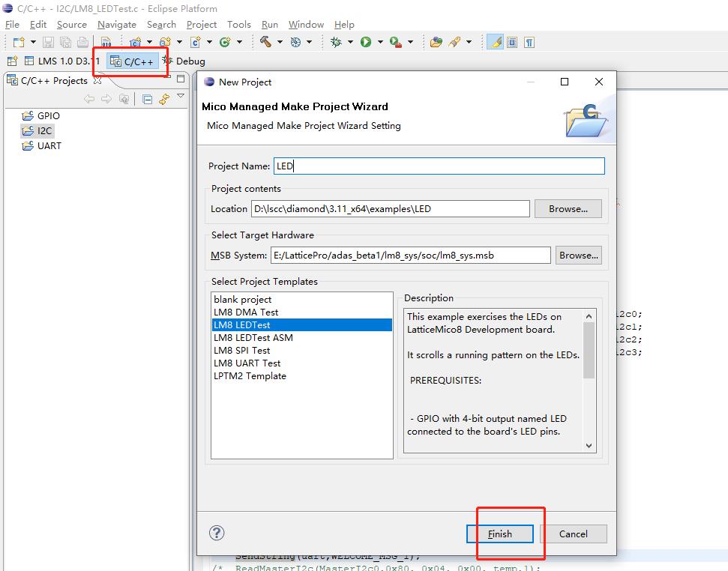Click the Open Type folder icon
This screenshot has height=571, width=728.
436,42
